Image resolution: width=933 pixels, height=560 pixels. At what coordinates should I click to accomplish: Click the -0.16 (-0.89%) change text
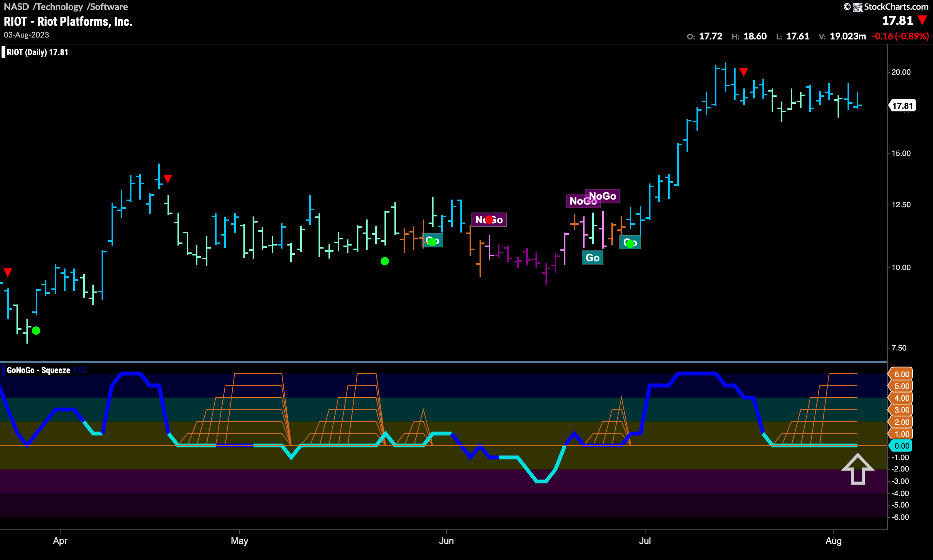click(x=900, y=36)
